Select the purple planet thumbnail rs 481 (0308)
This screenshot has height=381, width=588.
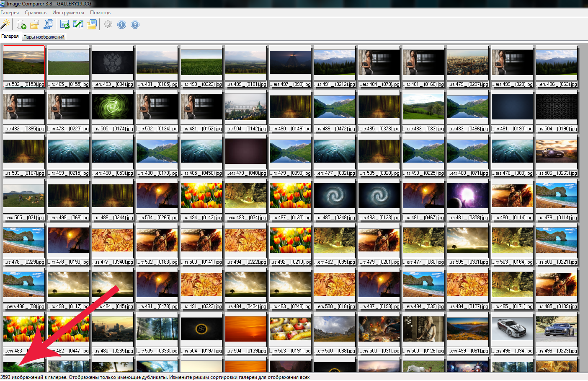(x=468, y=196)
